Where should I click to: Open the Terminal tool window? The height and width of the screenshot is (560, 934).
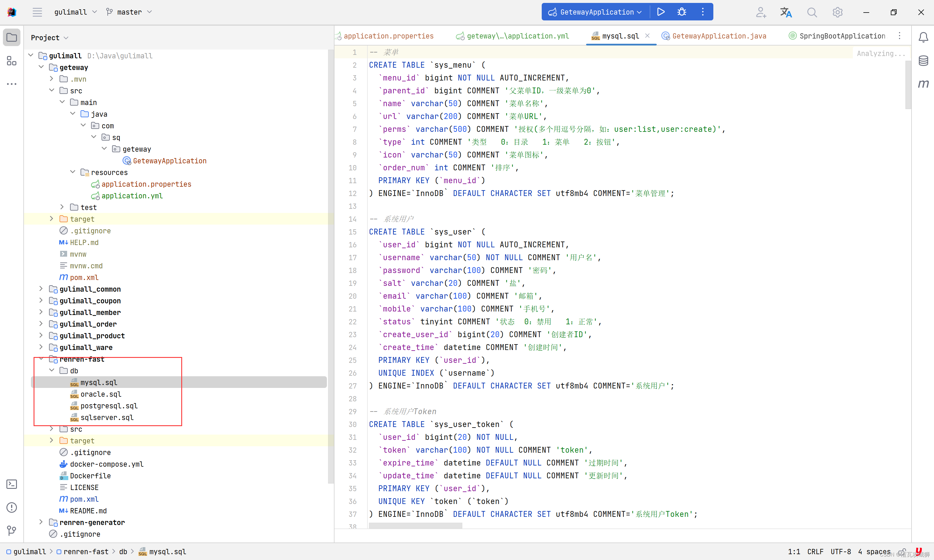click(12, 484)
